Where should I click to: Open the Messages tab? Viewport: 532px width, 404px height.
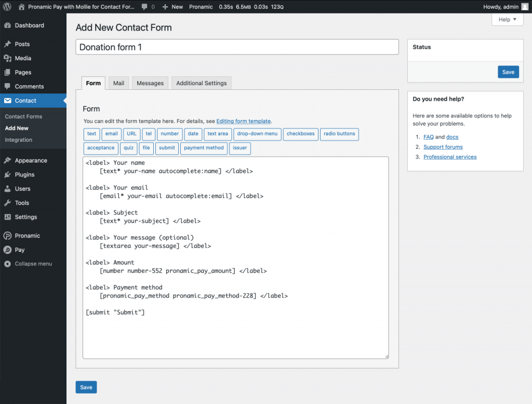[x=150, y=83]
